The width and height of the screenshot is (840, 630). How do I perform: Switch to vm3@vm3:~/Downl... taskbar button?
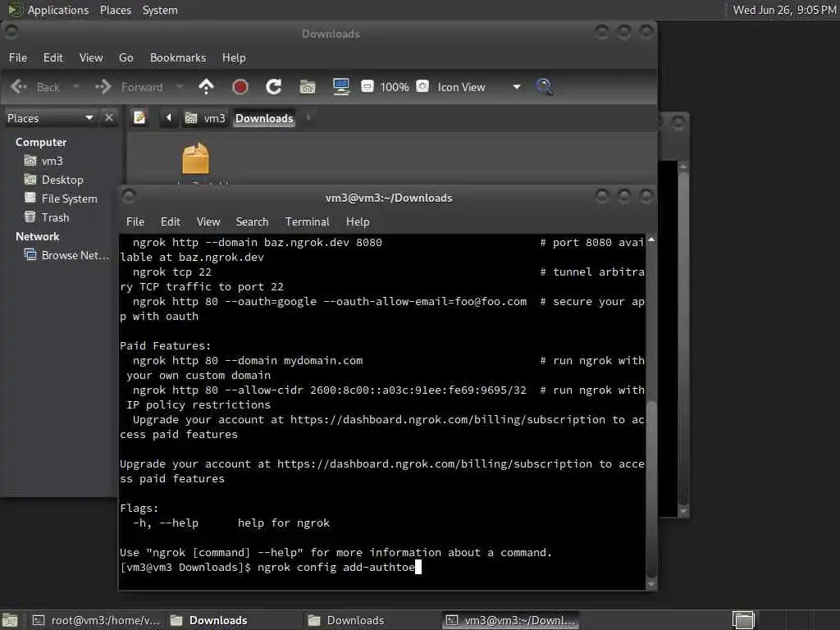point(510,620)
